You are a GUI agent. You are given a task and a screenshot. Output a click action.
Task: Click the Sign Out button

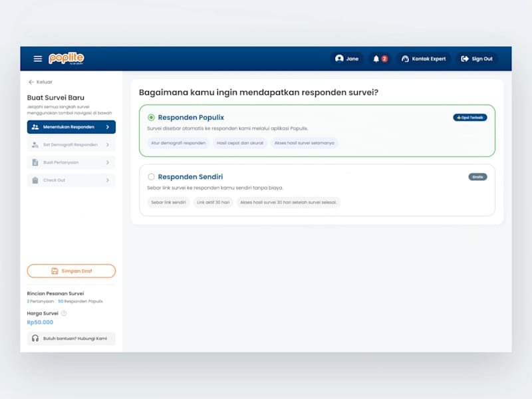coord(477,59)
